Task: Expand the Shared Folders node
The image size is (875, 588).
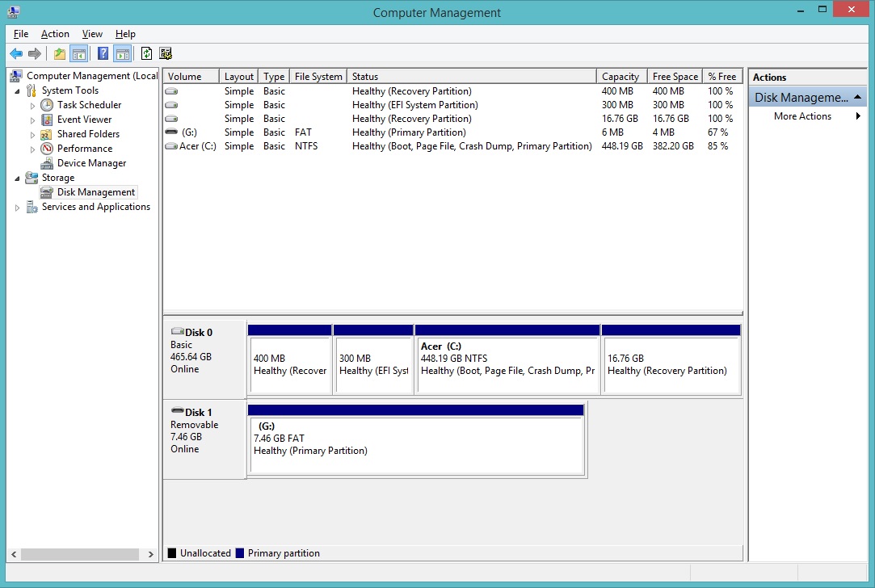Action: 32,134
